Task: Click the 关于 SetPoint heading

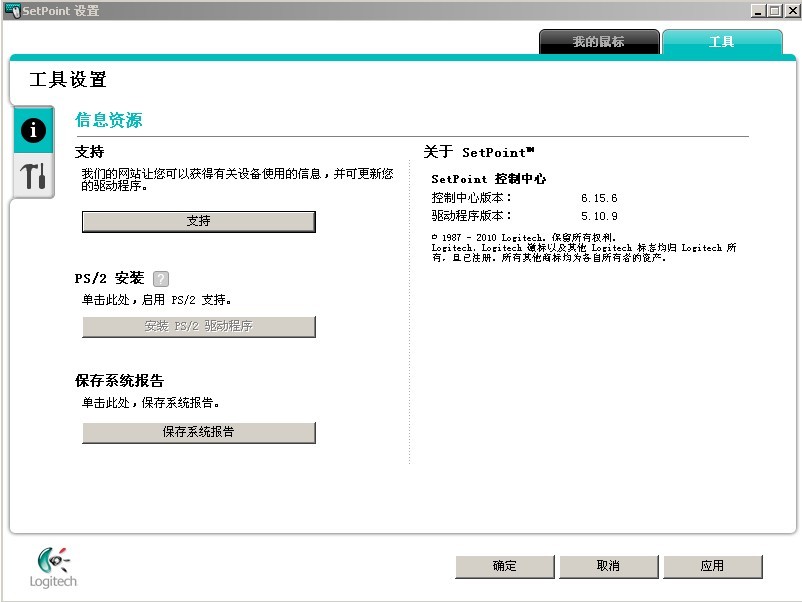Action: coord(479,152)
